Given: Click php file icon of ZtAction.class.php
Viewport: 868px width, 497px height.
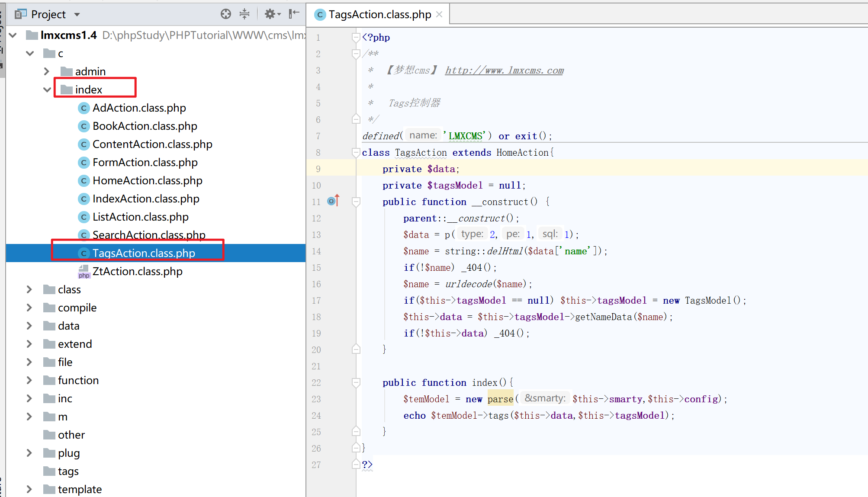Looking at the screenshot, I should point(84,272).
